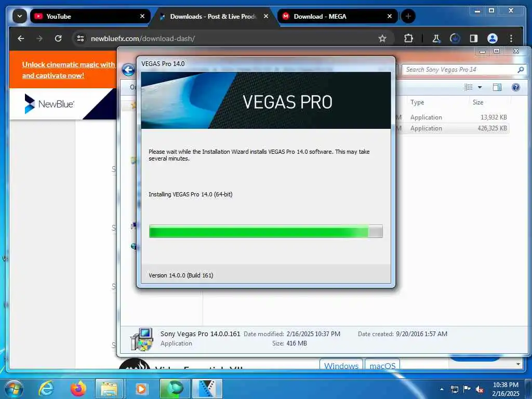The width and height of the screenshot is (532, 399).
Task: Launch Firefox from the taskbar
Action: click(x=78, y=389)
